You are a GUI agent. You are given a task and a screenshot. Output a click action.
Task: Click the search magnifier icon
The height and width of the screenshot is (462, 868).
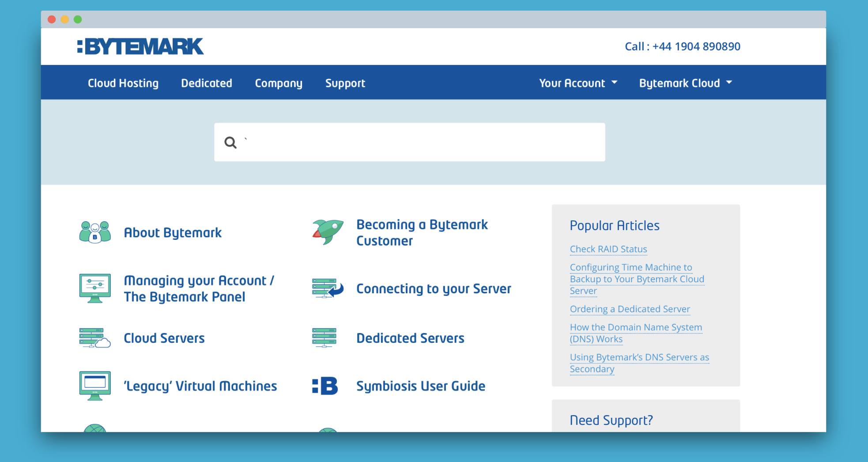click(230, 142)
